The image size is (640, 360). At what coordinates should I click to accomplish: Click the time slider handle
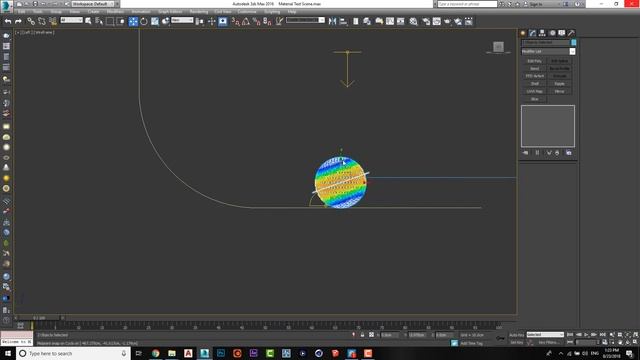pyautogui.click(x=39, y=318)
